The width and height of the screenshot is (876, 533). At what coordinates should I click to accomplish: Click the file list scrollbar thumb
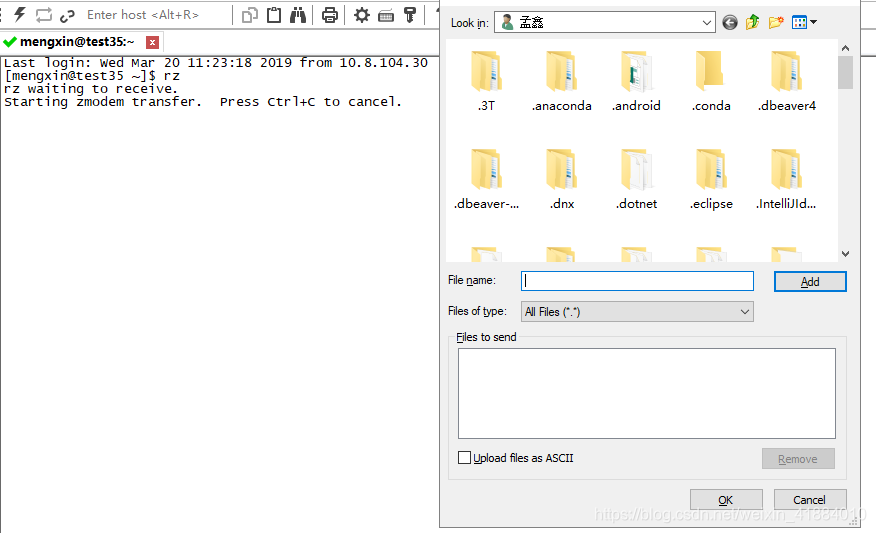[845, 73]
